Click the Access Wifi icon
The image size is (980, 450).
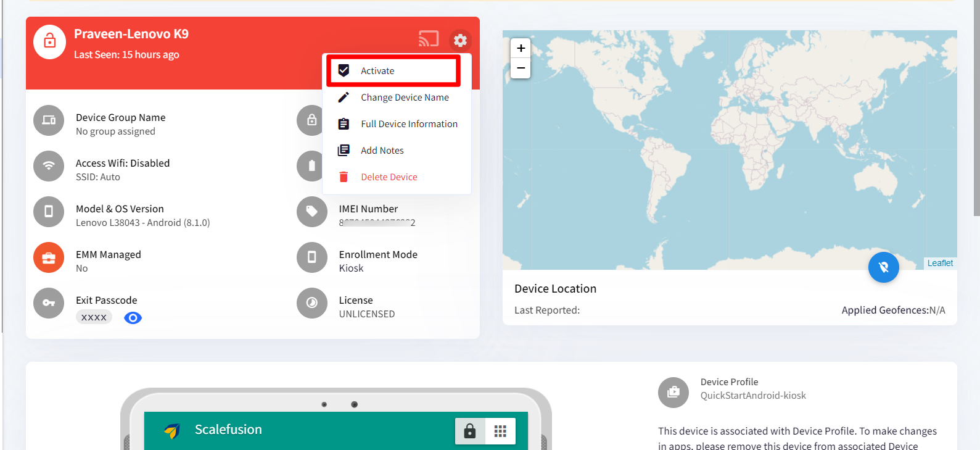[49, 166]
